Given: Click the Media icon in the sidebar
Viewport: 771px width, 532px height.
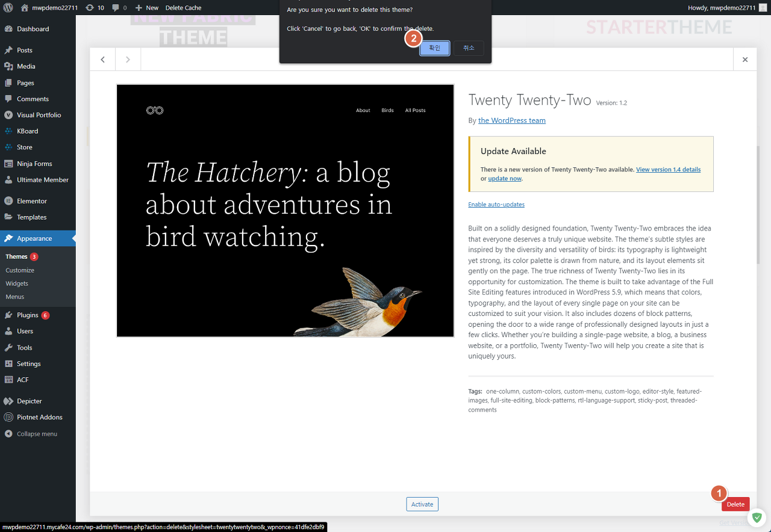Looking at the screenshot, I should coord(8,66).
